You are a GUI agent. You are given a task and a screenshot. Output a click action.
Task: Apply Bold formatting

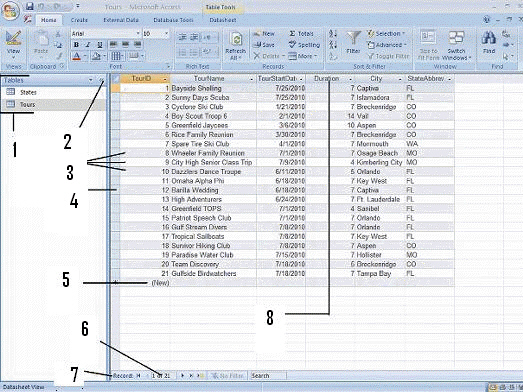point(76,44)
